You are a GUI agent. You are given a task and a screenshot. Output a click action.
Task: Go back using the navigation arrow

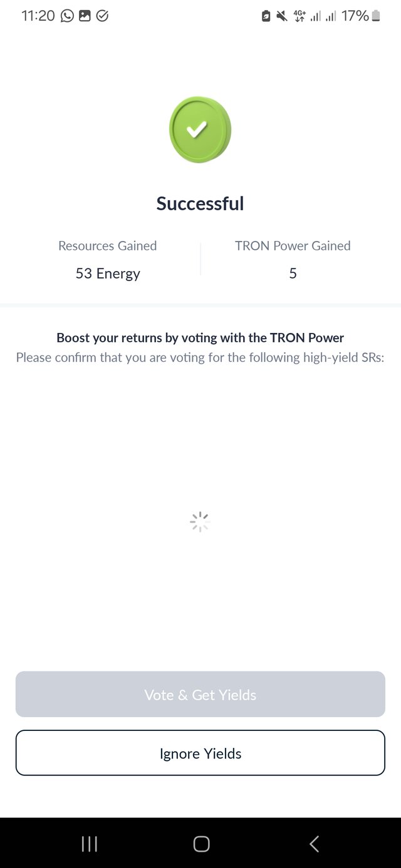(314, 844)
